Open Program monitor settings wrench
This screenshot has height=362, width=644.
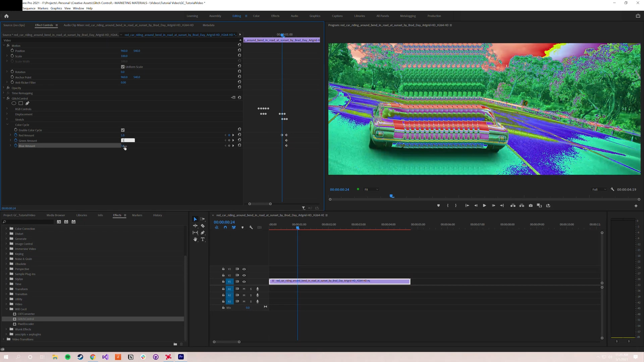point(612,189)
